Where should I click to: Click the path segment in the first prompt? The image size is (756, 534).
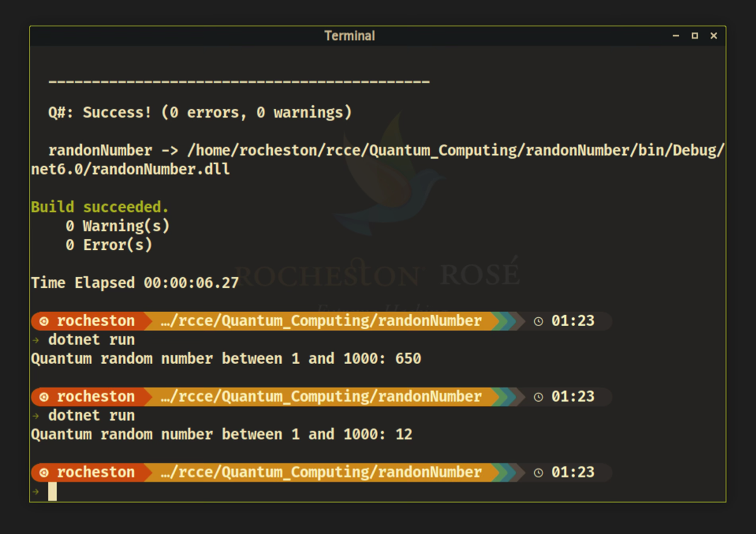321,321
